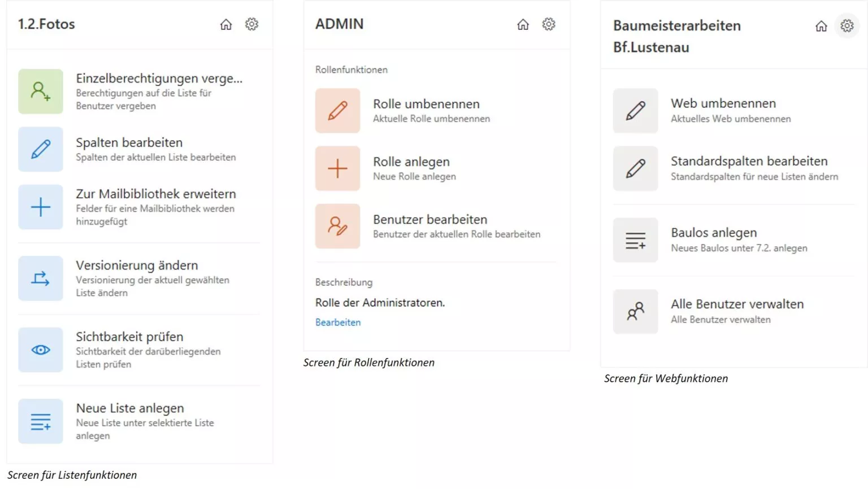Select the Rollenfunktionen entry Benutzer bearbeiten
The width and height of the screenshot is (868, 489).
pos(429,219)
